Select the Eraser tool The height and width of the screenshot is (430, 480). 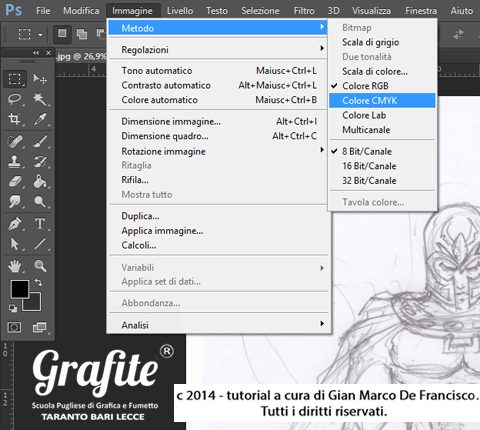click(x=15, y=182)
